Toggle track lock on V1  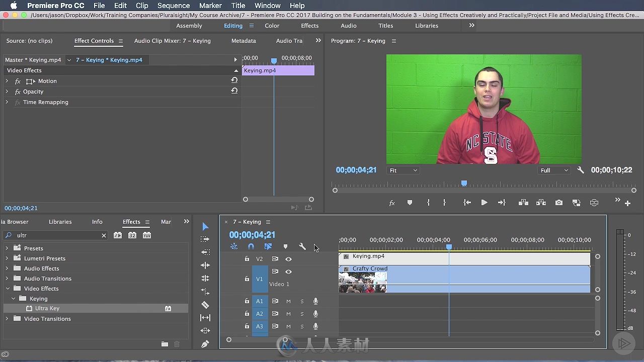(x=247, y=279)
